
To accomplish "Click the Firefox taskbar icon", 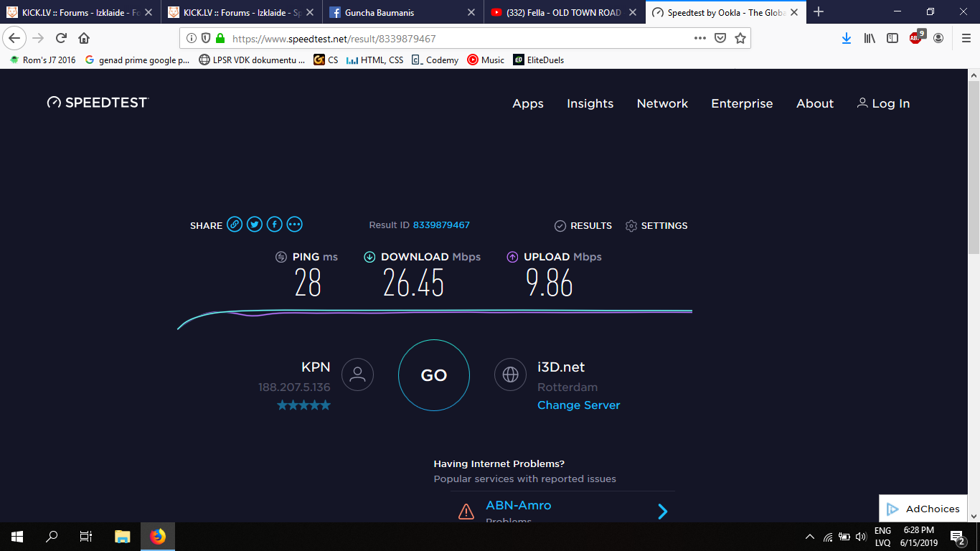I will pos(158,537).
